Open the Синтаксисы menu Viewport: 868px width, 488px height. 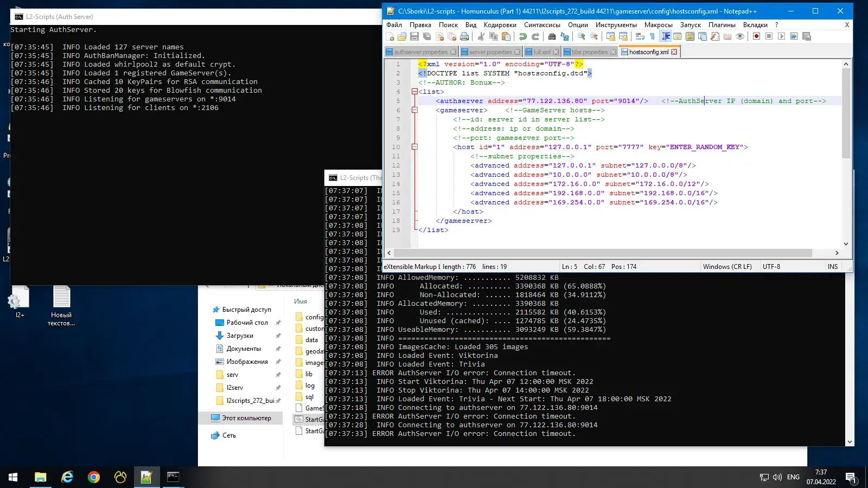[542, 25]
